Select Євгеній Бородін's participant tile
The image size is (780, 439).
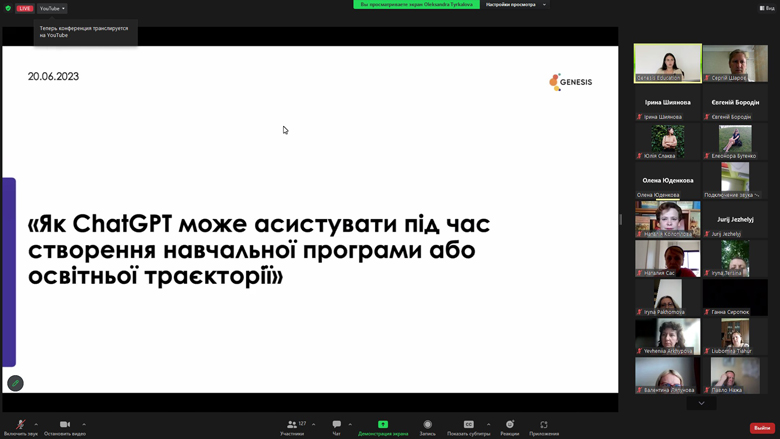coord(735,102)
